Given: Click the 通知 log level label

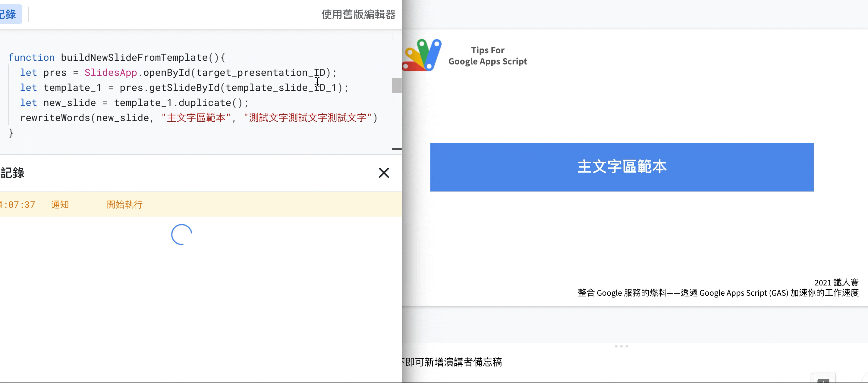Looking at the screenshot, I should coord(60,205).
